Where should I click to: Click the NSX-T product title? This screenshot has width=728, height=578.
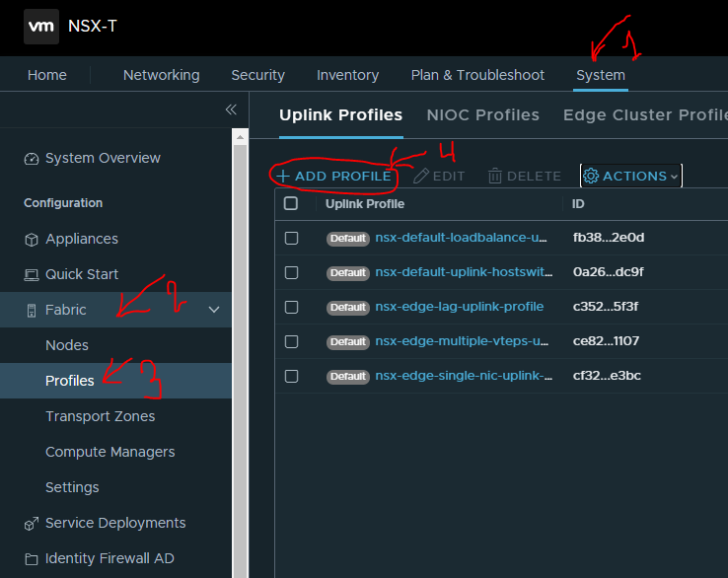tap(93, 26)
